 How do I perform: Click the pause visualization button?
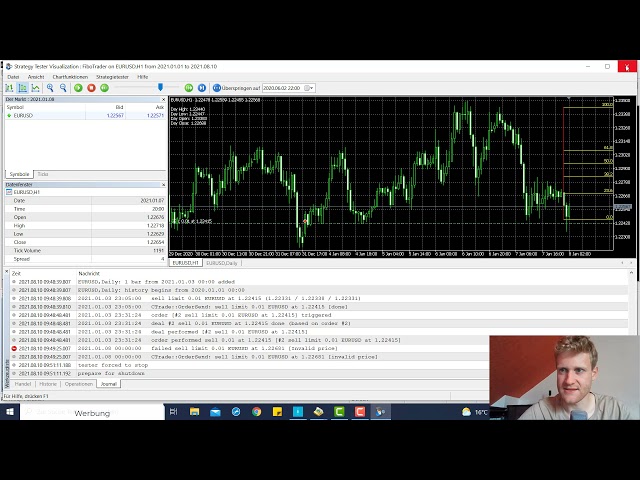[x=104, y=88]
